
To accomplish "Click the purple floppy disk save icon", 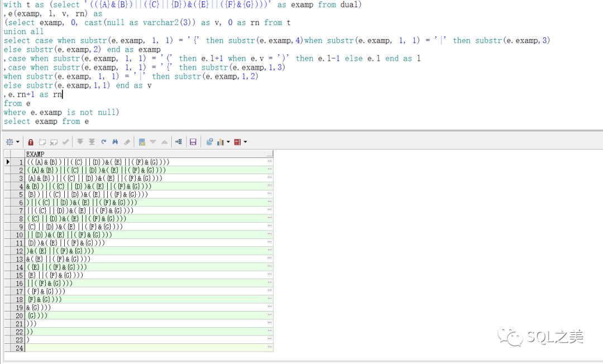I will (x=193, y=142).
